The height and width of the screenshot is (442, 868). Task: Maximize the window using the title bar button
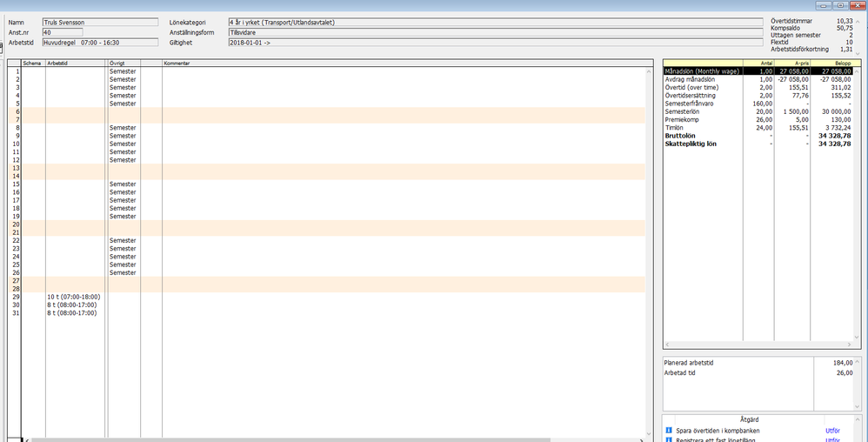click(840, 5)
